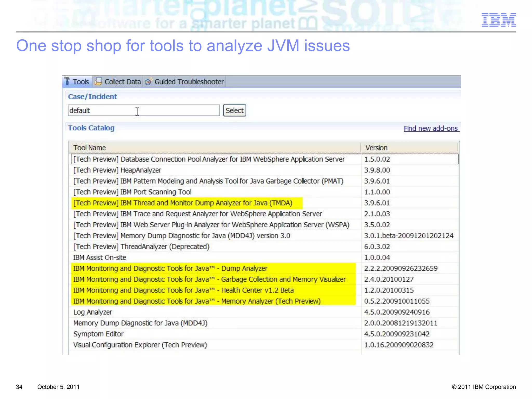Click the Guided Troubleshooter tab icon
This screenshot has width=532, height=399.
(148, 81)
